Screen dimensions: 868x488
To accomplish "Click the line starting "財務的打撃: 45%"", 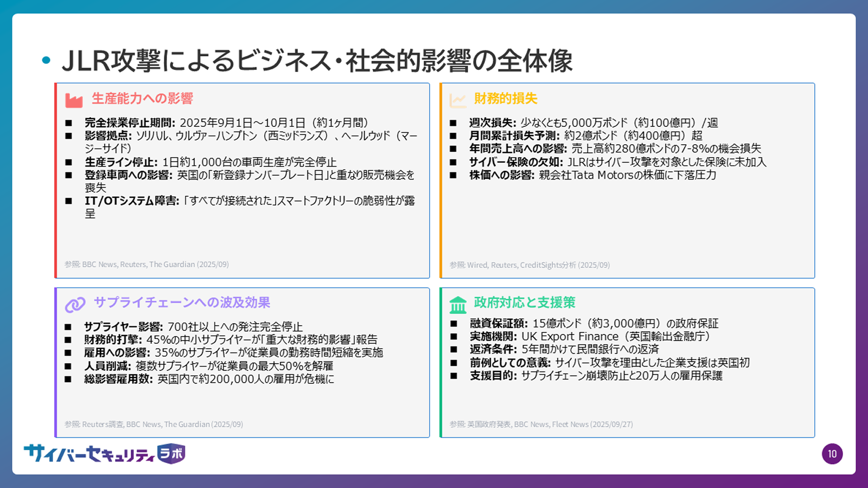I will click(x=231, y=339).
